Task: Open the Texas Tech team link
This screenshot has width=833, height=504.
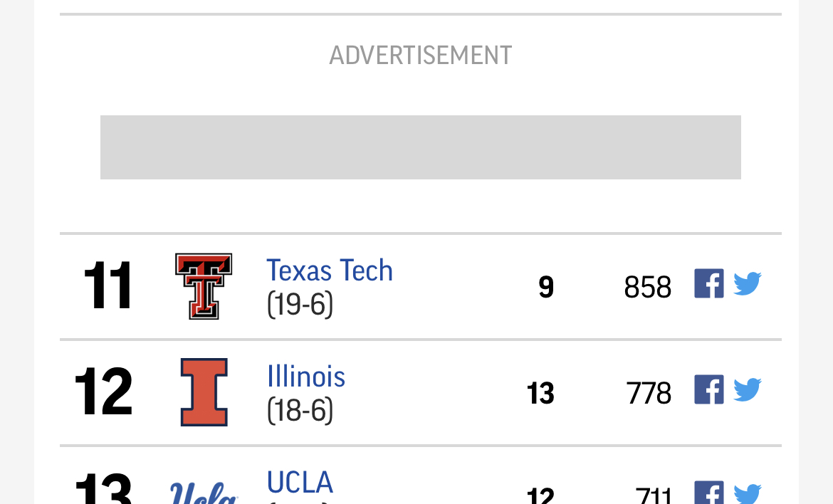Action: (x=329, y=271)
